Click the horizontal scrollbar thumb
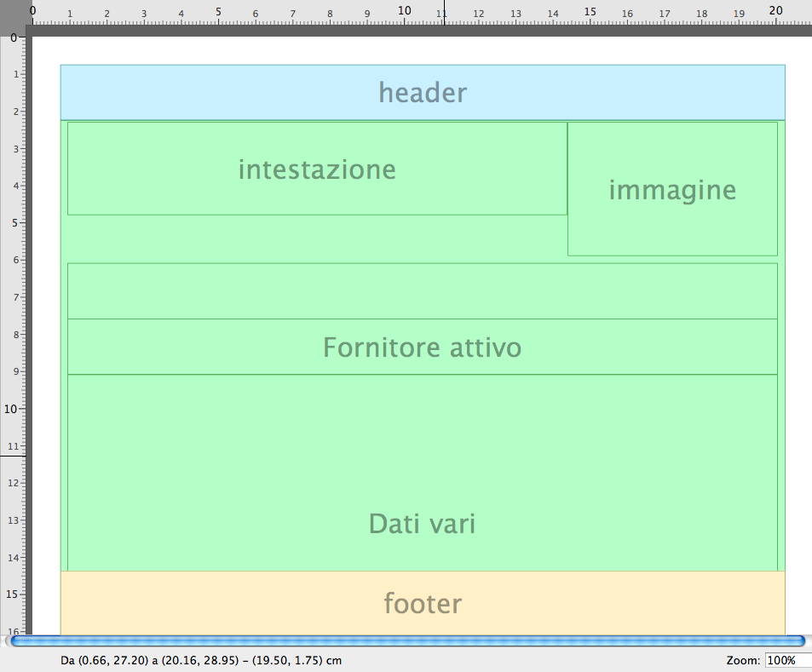 pos(407,640)
